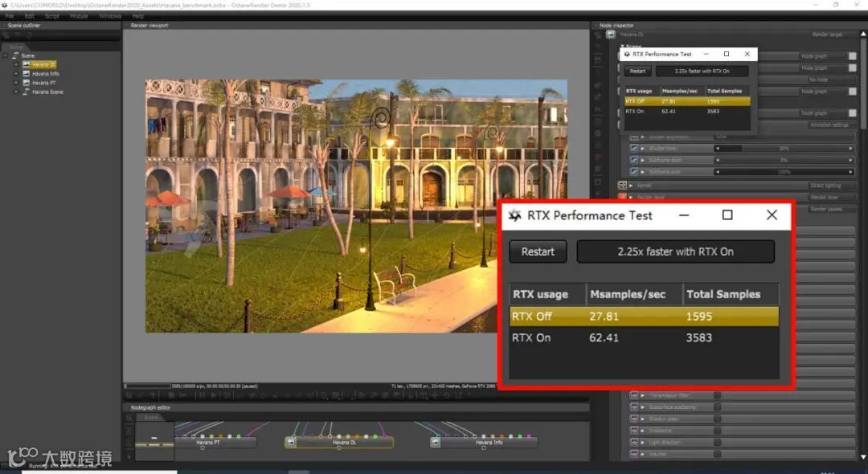Click Restart in the enlarged RTX Performance Test
The image size is (868, 474).
point(538,251)
